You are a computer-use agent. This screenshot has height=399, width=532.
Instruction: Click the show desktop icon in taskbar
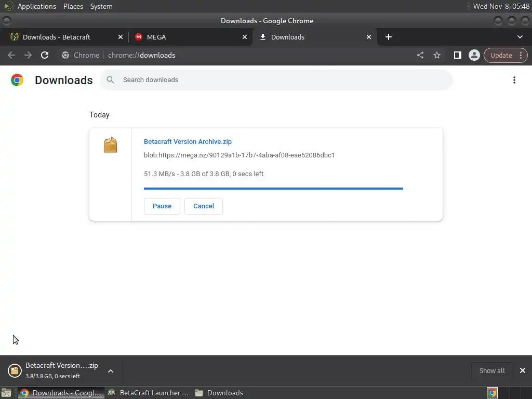(x=6, y=393)
